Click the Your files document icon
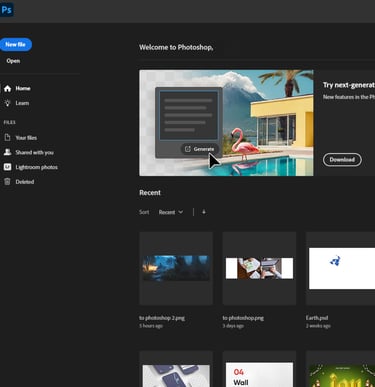Viewport: 375px width, 387px height. (x=7, y=137)
